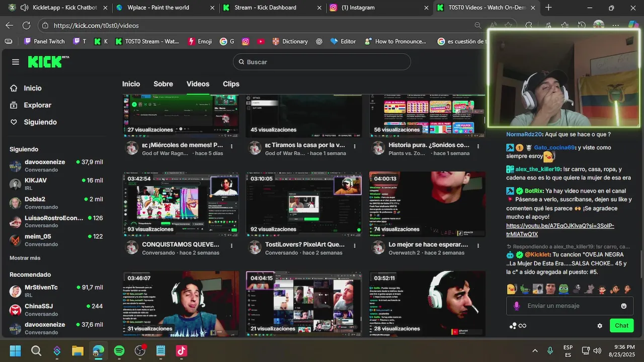The image size is (644, 362).
Task: Switch to the Sobre channel tab
Action: [x=163, y=84]
